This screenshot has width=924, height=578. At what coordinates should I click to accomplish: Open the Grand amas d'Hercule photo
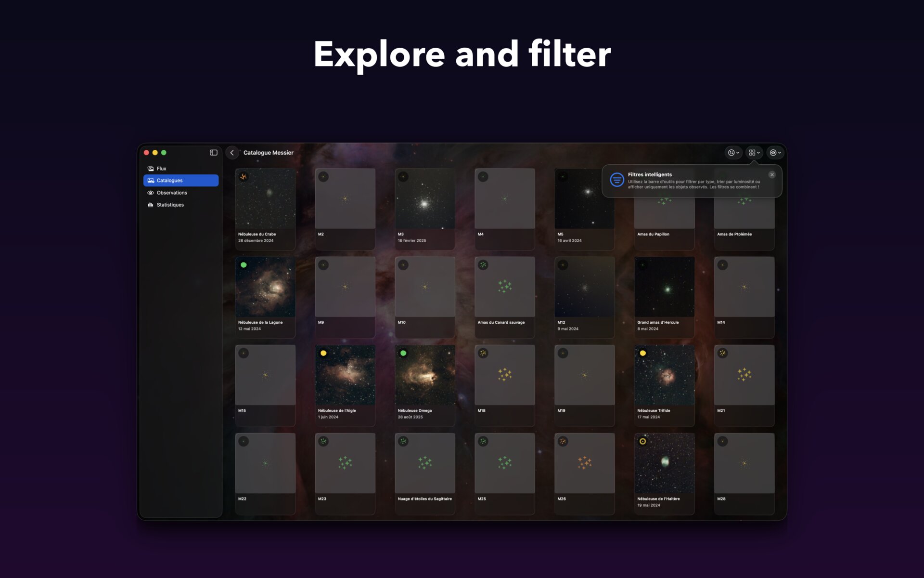click(665, 287)
